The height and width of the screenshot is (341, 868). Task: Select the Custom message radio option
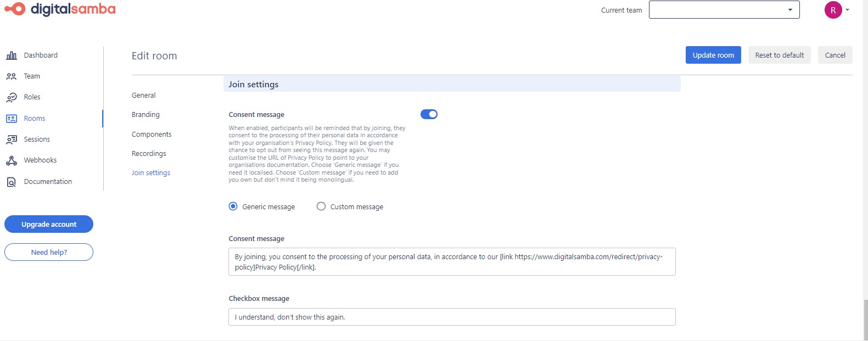click(321, 206)
